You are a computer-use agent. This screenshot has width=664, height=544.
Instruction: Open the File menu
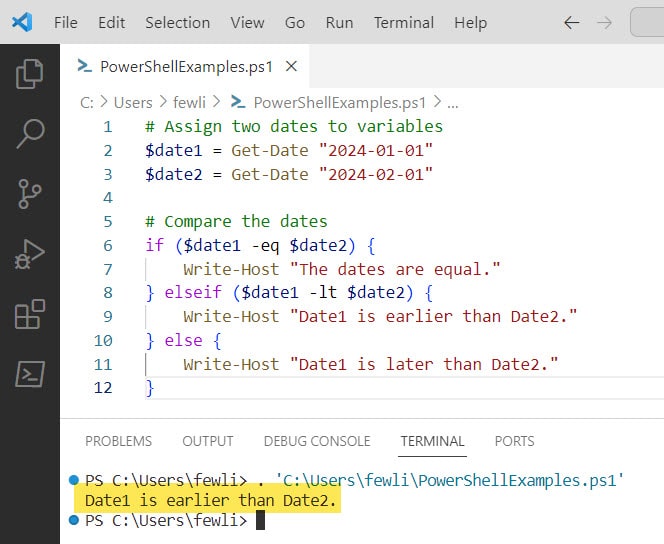[66, 22]
